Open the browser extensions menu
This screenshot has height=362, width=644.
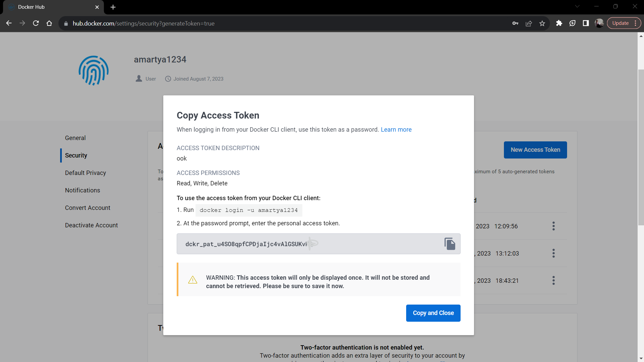pos(559,23)
